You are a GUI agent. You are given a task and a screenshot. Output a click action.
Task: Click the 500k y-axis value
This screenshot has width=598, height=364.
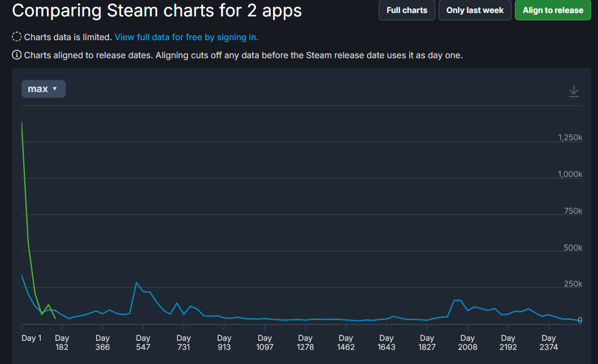[573, 248]
